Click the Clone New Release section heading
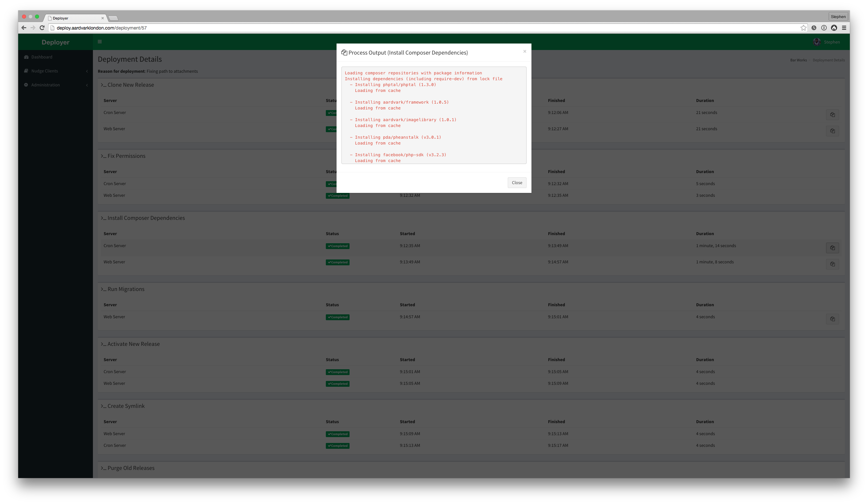868x504 pixels. 131,85
